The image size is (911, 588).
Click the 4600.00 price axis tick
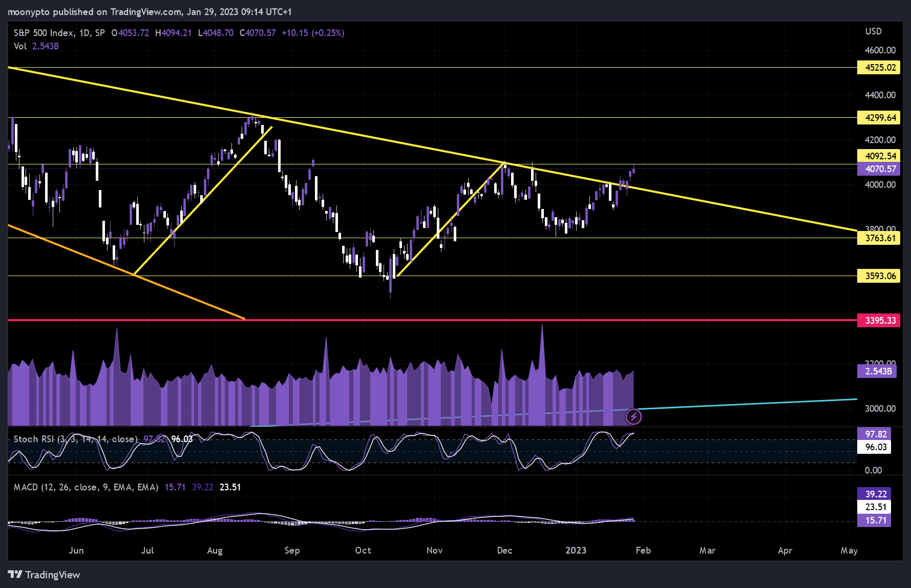[x=880, y=50]
